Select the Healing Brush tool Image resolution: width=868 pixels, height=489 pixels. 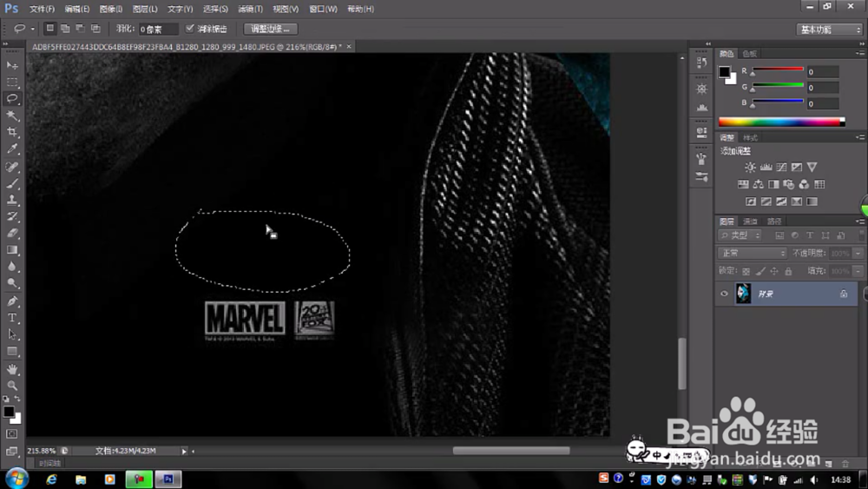[12, 166]
